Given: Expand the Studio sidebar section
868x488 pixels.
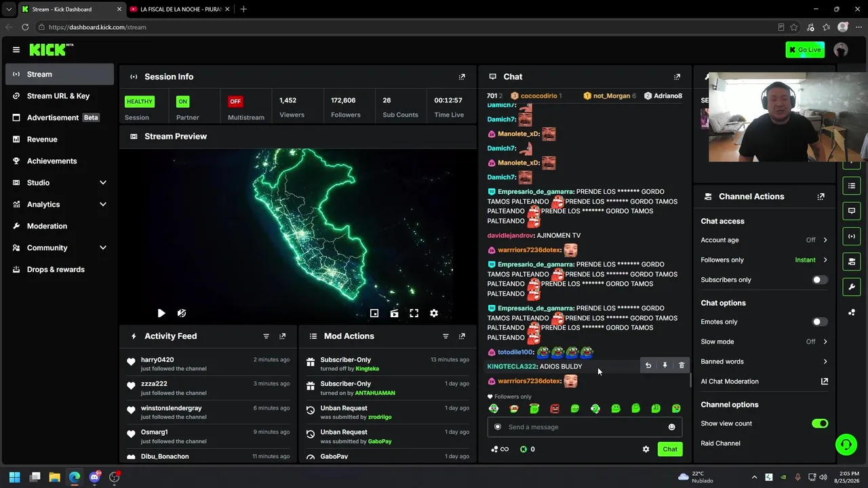Looking at the screenshot, I should [x=60, y=182].
